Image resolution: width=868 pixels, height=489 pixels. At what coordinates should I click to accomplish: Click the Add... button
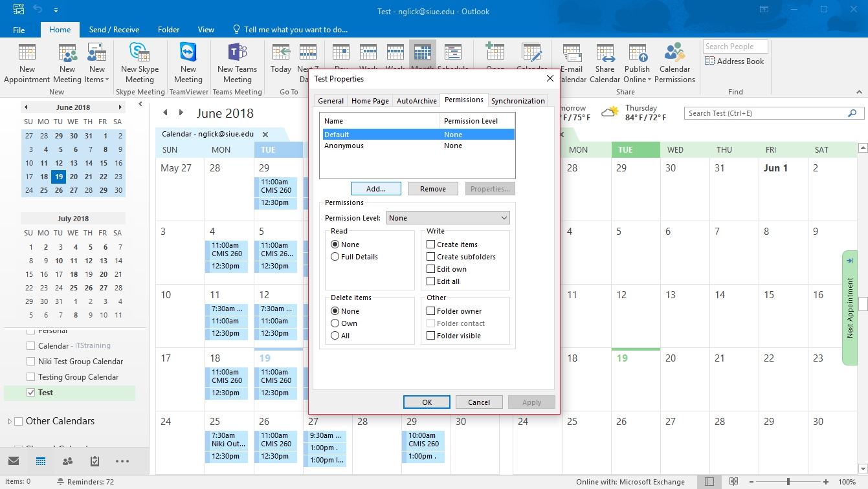(376, 189)
